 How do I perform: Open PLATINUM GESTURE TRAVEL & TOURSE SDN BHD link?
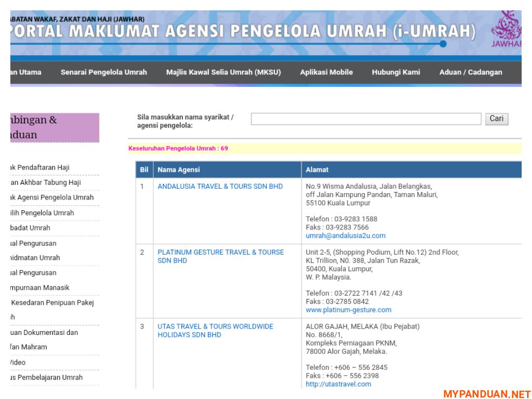[x=221, y=257]
